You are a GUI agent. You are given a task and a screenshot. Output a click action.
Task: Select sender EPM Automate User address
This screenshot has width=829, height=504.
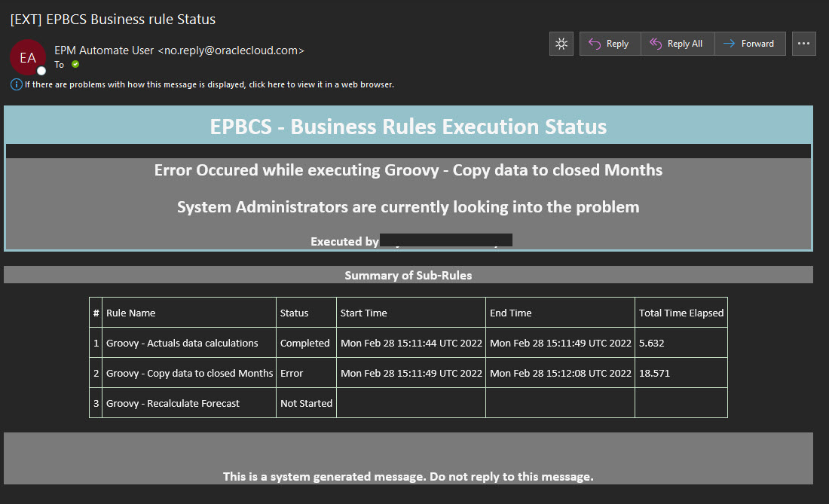179,50
